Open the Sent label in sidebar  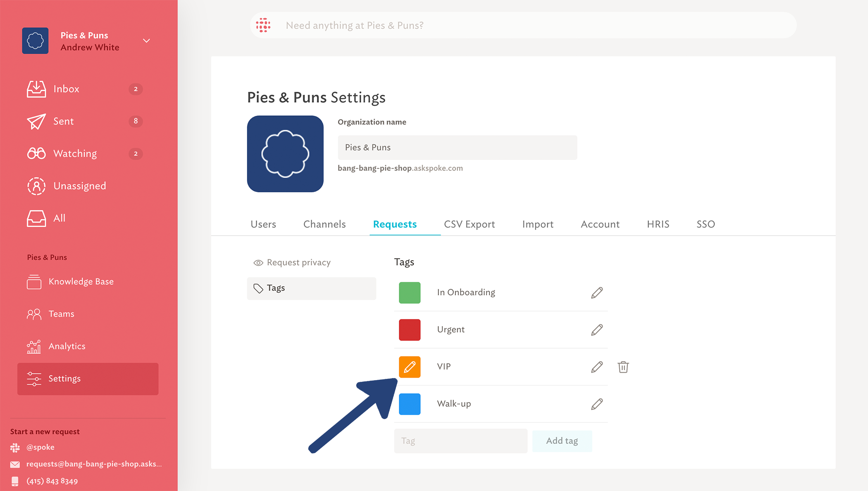63,121
